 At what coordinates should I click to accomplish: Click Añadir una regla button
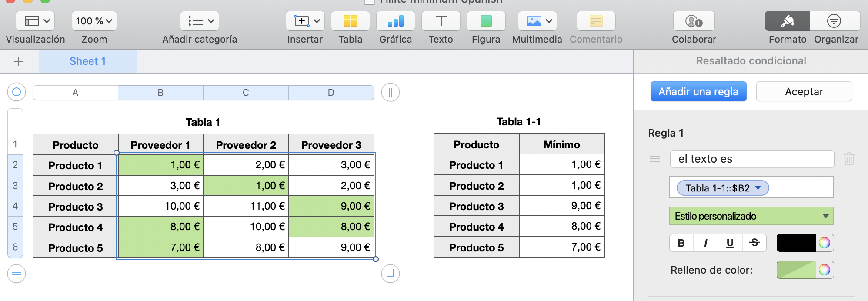click(698, 92)
